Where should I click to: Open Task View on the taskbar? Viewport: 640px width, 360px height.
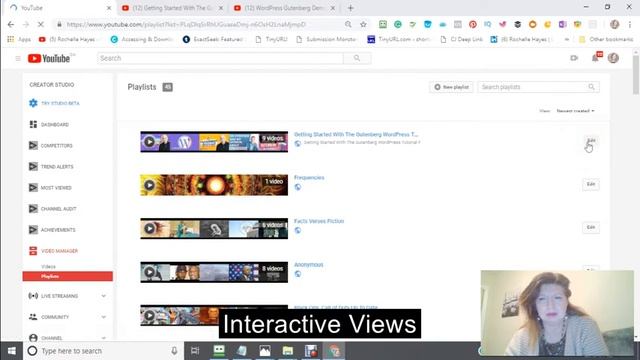(195, 351)
